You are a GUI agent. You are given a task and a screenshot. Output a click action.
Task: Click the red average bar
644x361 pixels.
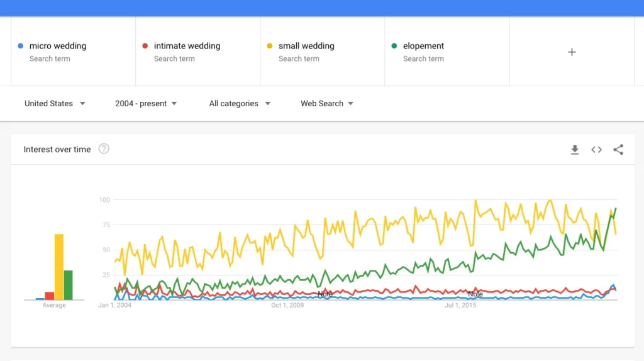(x=50, y=296)
